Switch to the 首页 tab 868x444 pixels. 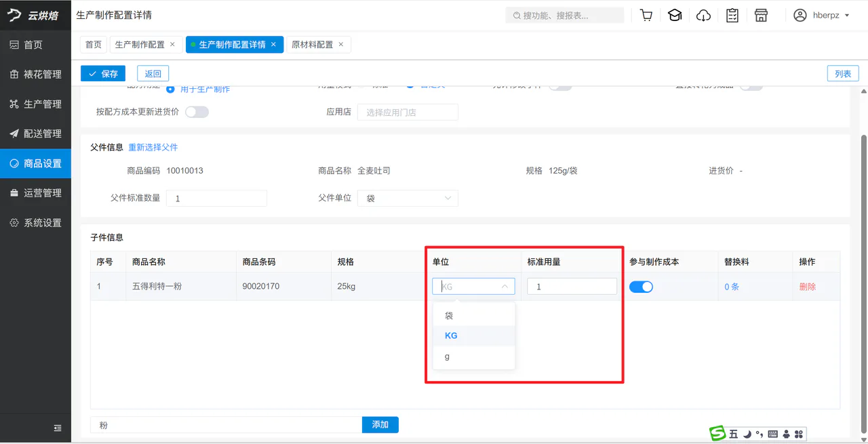94,45
